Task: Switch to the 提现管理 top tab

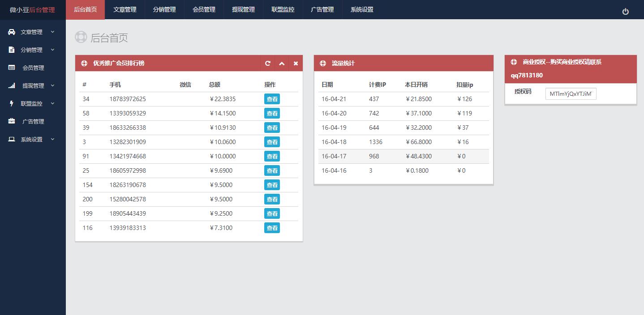Action: click(x=243, y=9)
